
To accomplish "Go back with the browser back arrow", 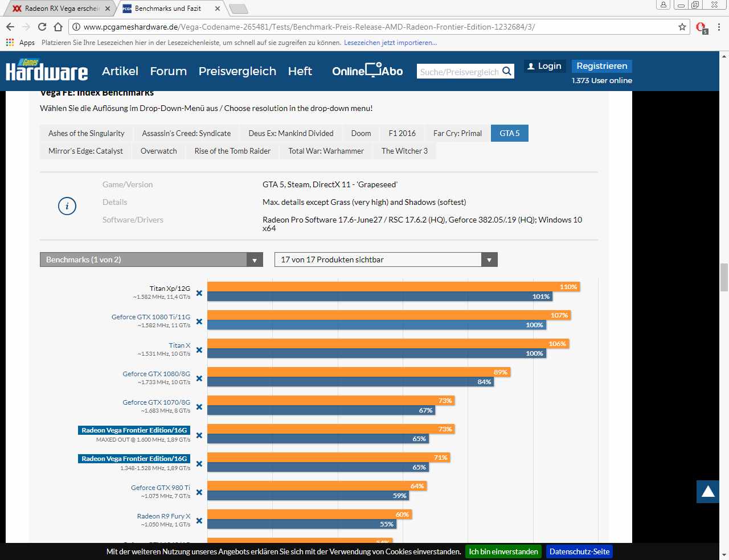I will point(10,27).
